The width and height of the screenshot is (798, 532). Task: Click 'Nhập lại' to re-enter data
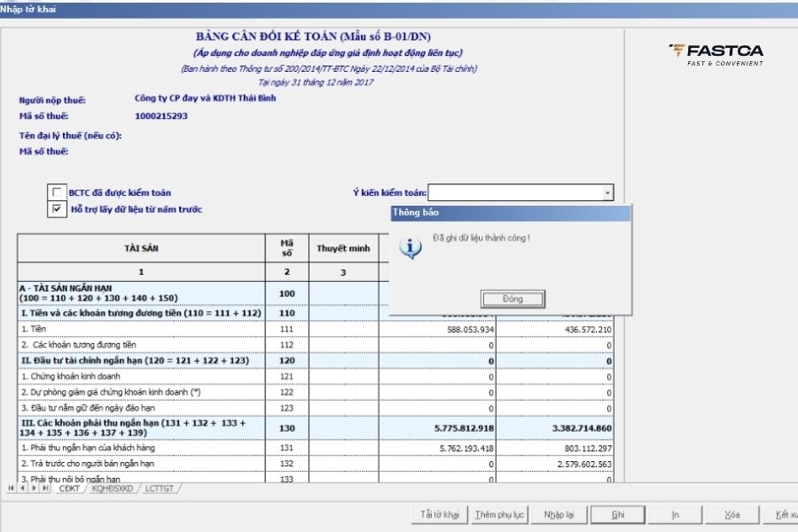pos(559,514)
